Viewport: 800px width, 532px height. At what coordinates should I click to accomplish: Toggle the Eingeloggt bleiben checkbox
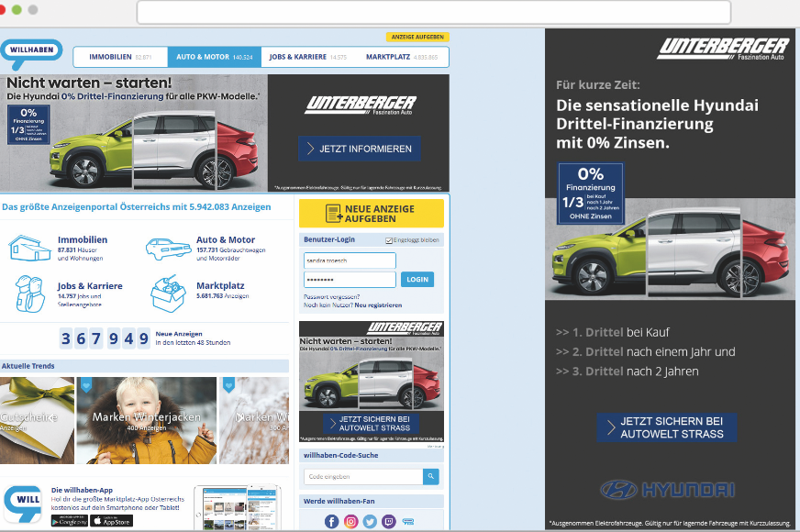click(389, 240)
